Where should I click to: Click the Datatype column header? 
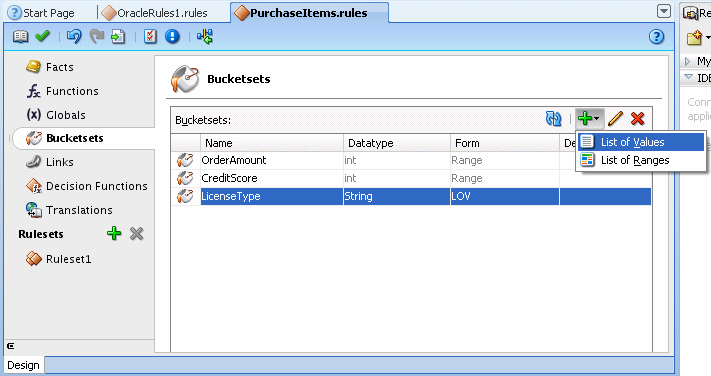point(397,143)
